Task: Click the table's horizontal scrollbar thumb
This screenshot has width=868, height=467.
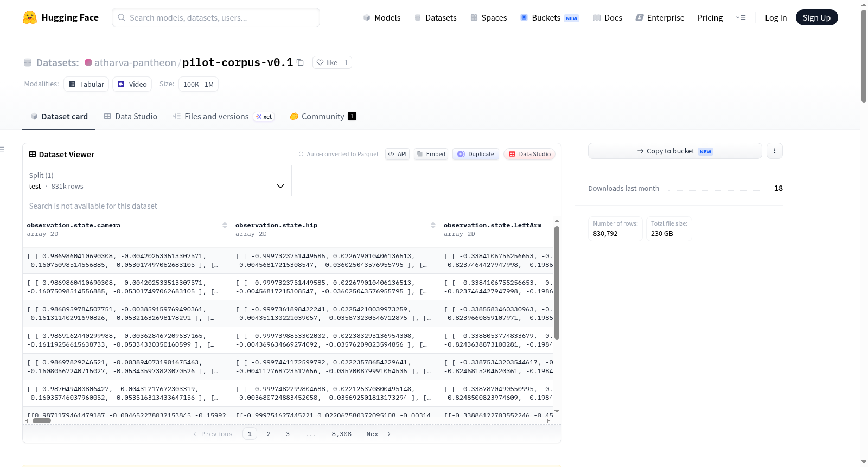Action: point(42,420)
